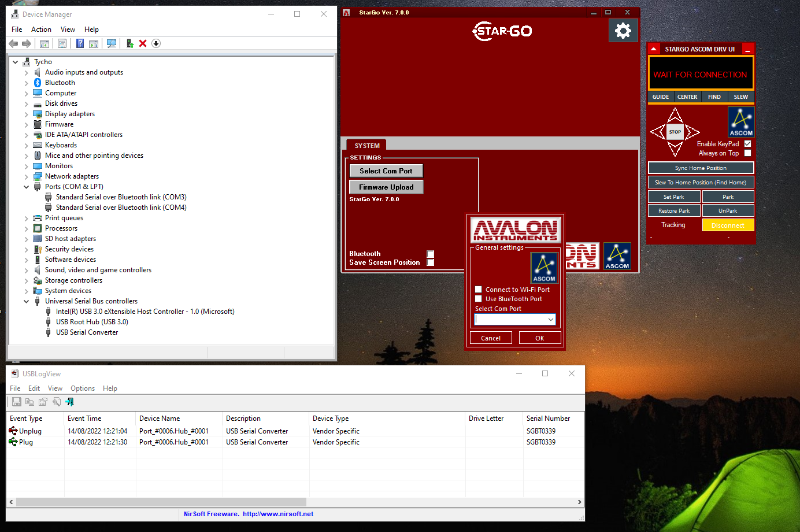Select Standard Serial over Bluetooth link (COM3)
Screen dimensions: 800x532
point(121,197)
